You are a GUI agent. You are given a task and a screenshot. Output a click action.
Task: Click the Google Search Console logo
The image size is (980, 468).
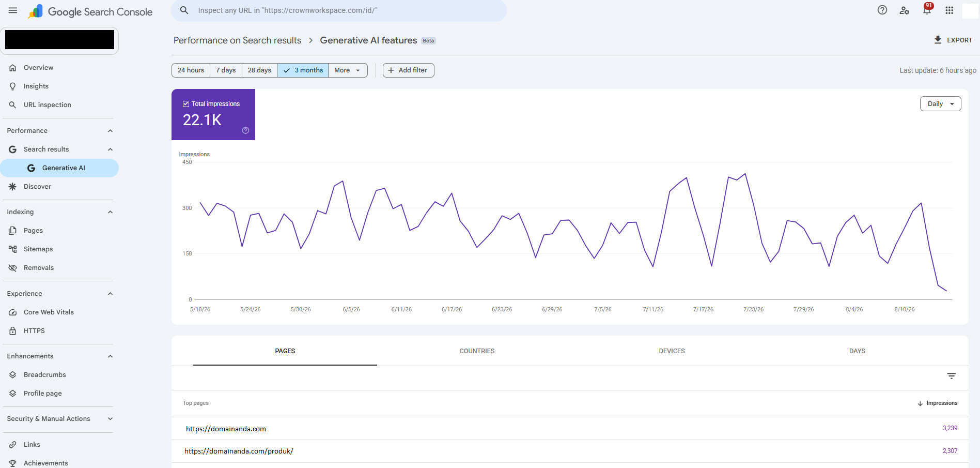click(x=90, y=11)
